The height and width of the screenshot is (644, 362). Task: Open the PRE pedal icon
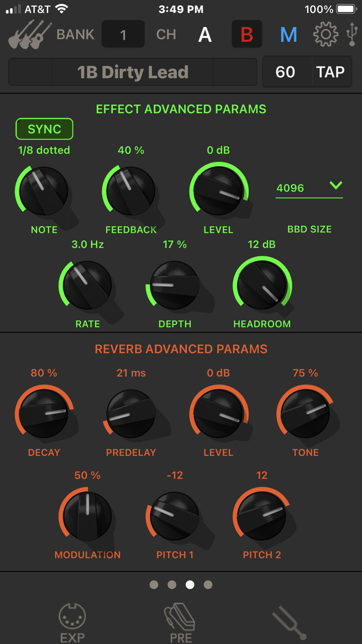[180, 623]
